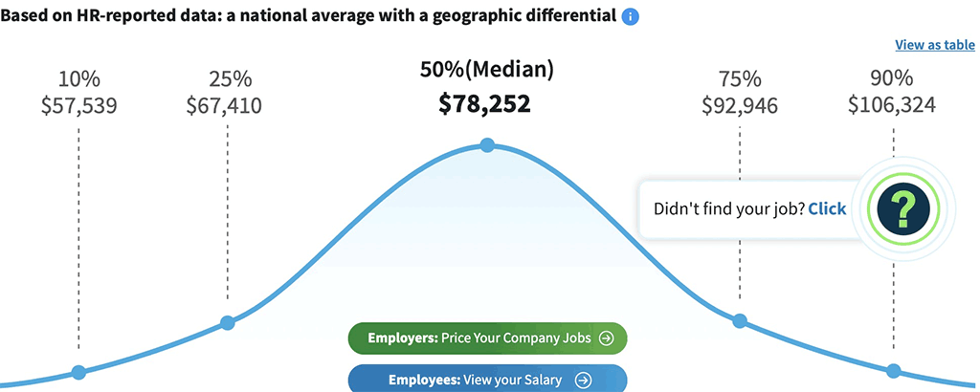Click the $78,252 median salary value
Viewport: 980px width, 392px height.
[484, 104]
